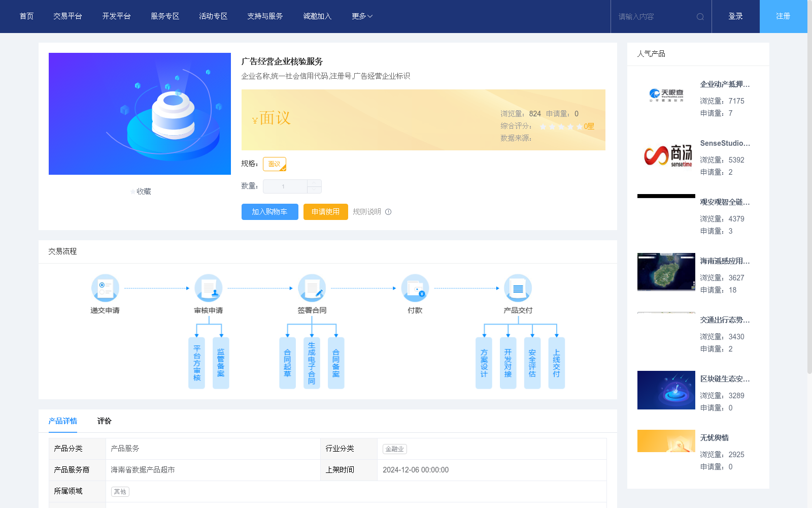
Task: Open the 交通出行态势 product link
Action: 725,320
